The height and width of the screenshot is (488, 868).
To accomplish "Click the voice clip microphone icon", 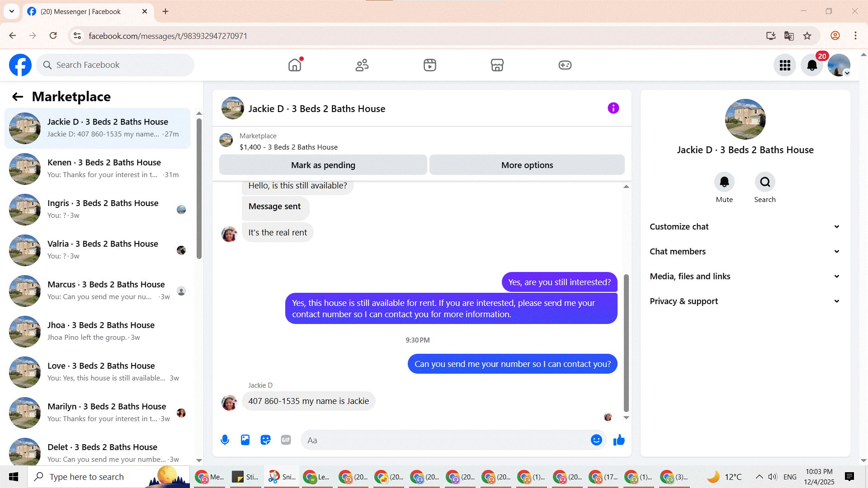I will pos(225,440).
